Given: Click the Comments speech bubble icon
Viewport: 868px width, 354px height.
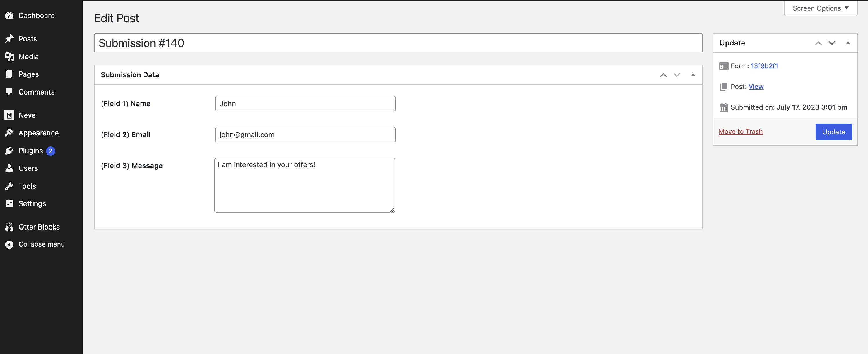Looking at the screenshot, I should pyautogui.click(x=10, y=92).
